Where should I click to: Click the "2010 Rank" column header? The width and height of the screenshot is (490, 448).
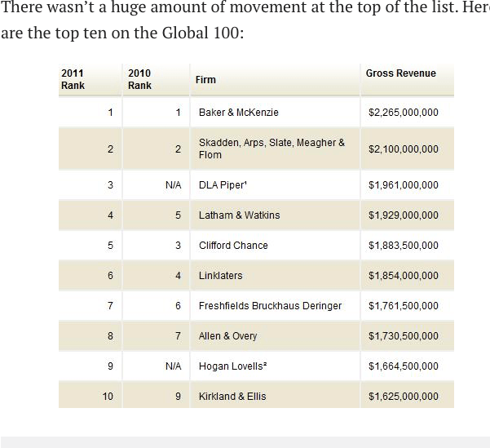point(139,79)
